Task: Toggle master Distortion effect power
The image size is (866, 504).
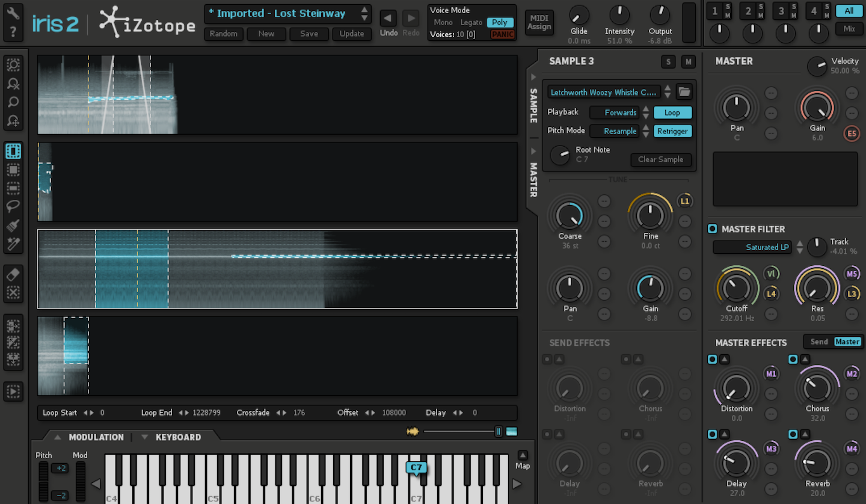Action: click(712, 359)
